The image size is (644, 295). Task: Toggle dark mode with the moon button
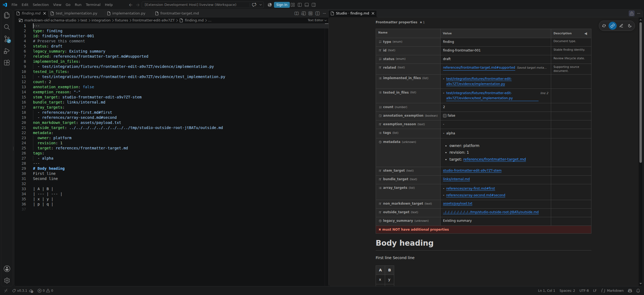tap(630, 26)
